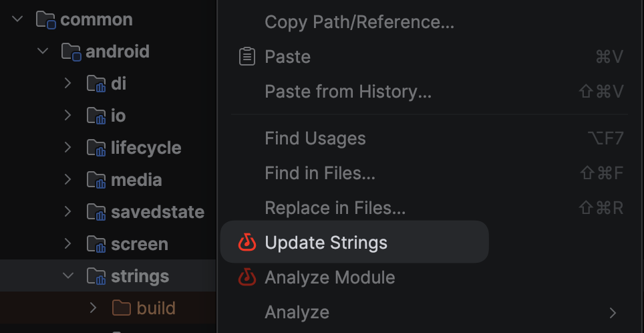The width and height of the screenshot is (644, 333).
Task: Click the lifecycle module folder icon
Action: tap(97, 148)
